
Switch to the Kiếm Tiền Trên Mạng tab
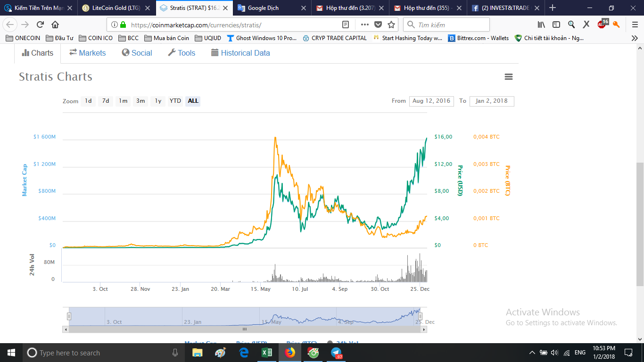39,8
